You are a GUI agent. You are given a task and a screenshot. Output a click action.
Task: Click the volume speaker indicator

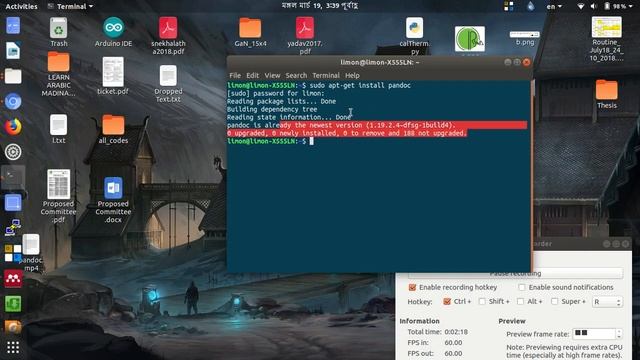593,6
